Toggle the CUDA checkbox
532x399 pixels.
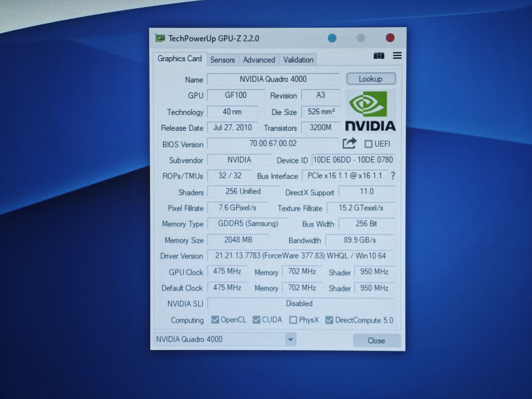(x=256, y=320)
